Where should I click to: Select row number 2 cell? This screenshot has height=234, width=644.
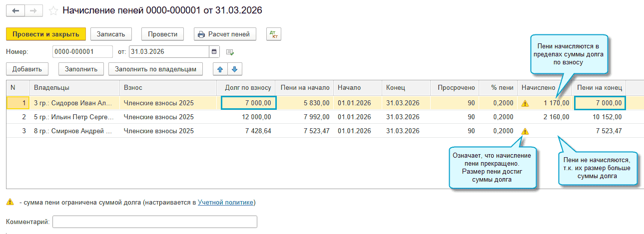[x=18, y=117]
